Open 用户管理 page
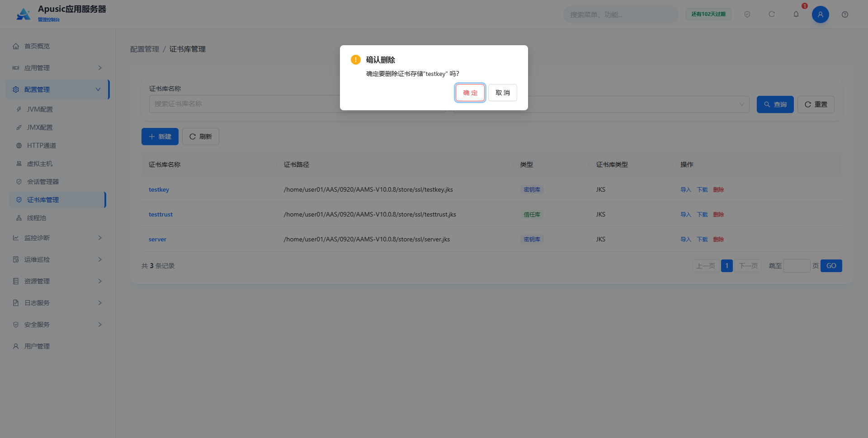868x438 pixels. coord(58,346)
